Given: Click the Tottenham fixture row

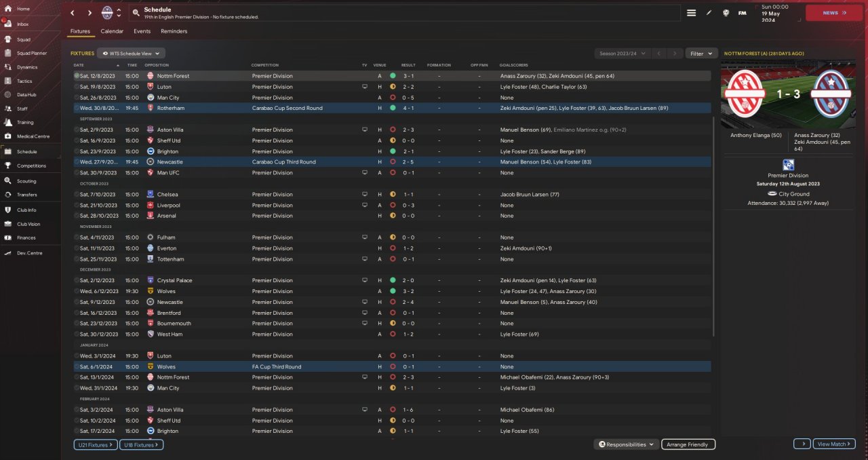Looking at the screenshot, I should pos(392,259).
